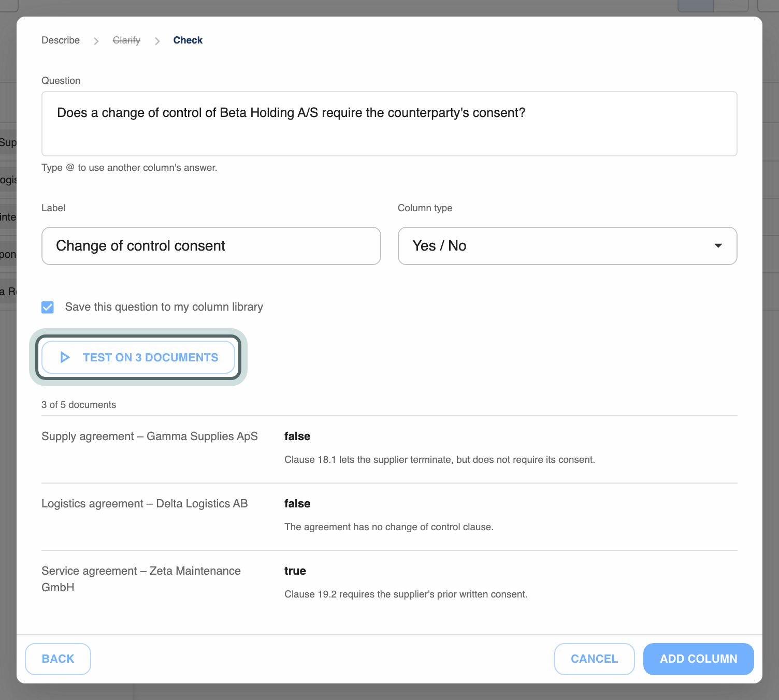Image resolution: width=779 pixels, height=700 pixels.
Task: Go to the Describe step
Action: pos(61,40)
